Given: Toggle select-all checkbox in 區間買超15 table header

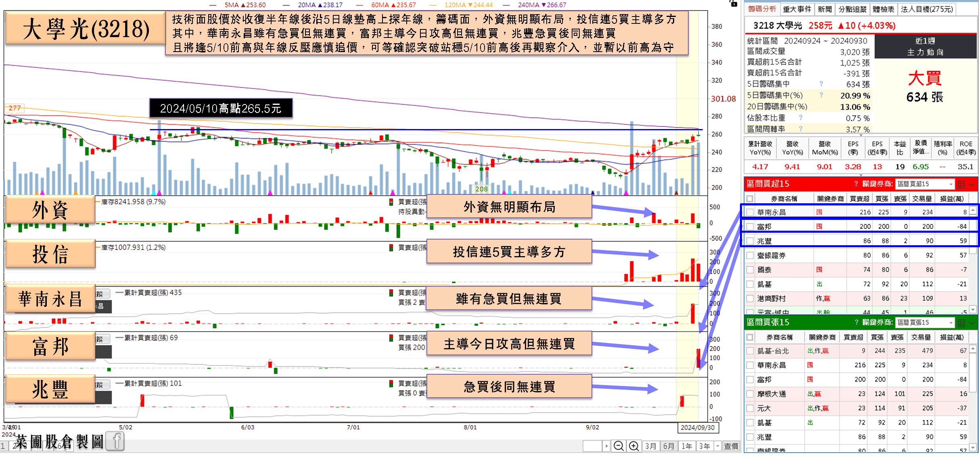Looking at the screenshot, I should pyautogui.click(x=750, y=199).
